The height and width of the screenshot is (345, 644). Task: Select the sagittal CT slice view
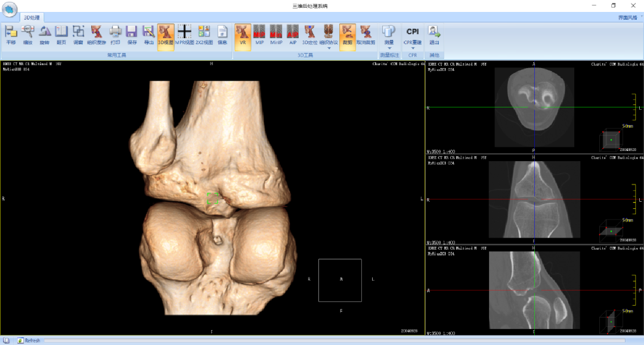(x=534, y=290)
